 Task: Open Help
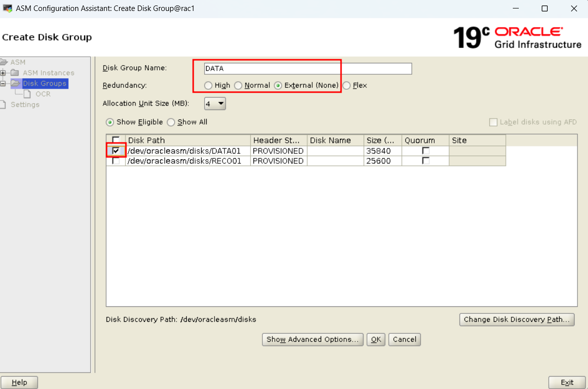(19, 382)
